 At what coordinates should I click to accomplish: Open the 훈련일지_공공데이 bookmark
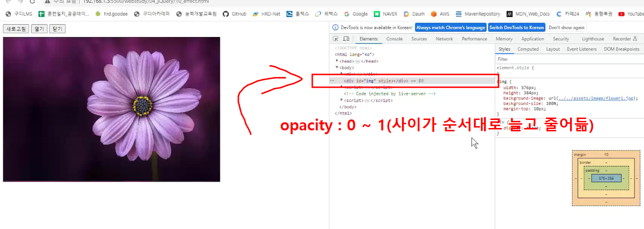(63, 14)
